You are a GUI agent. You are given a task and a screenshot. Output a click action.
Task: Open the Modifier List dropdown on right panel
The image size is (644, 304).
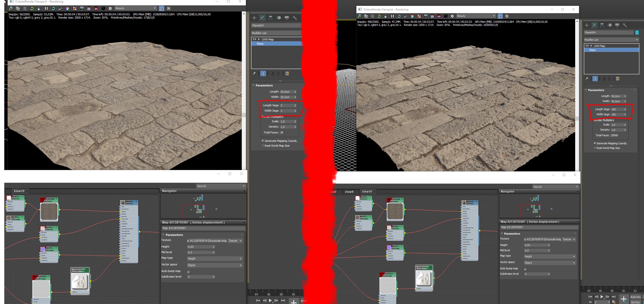[611, 40]
